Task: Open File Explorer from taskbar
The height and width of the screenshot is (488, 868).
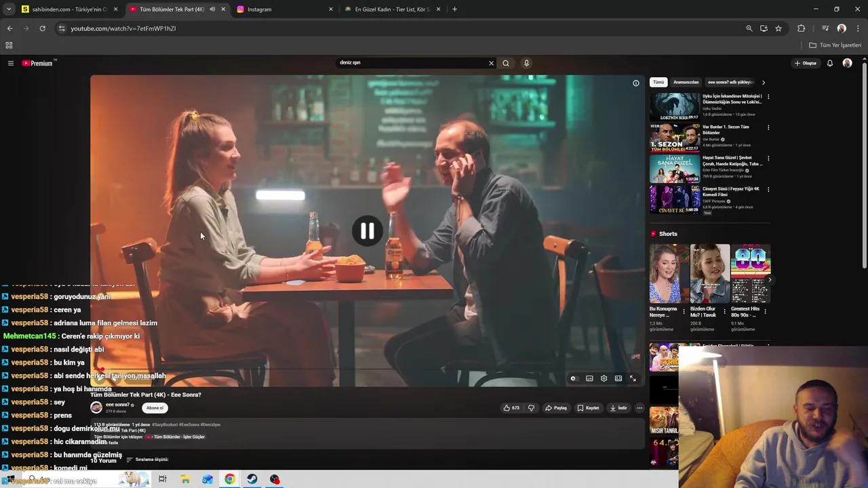Action: 185,479
